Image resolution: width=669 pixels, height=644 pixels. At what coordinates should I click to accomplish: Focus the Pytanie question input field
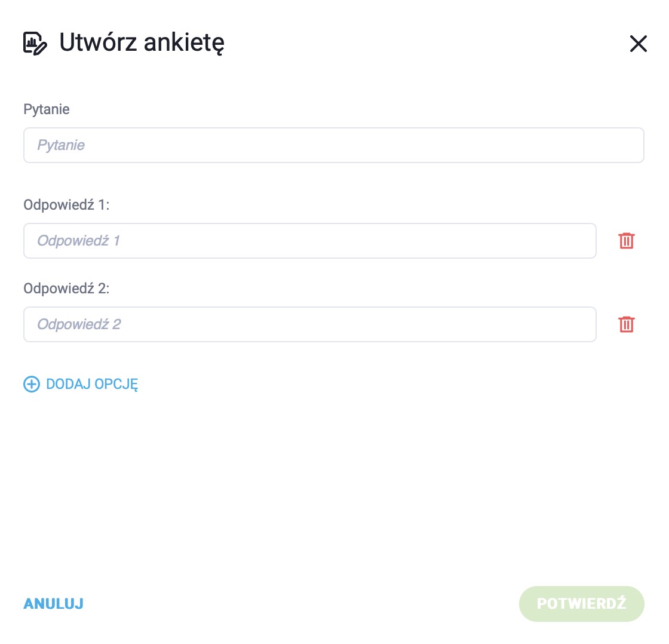tap(334, 145)
